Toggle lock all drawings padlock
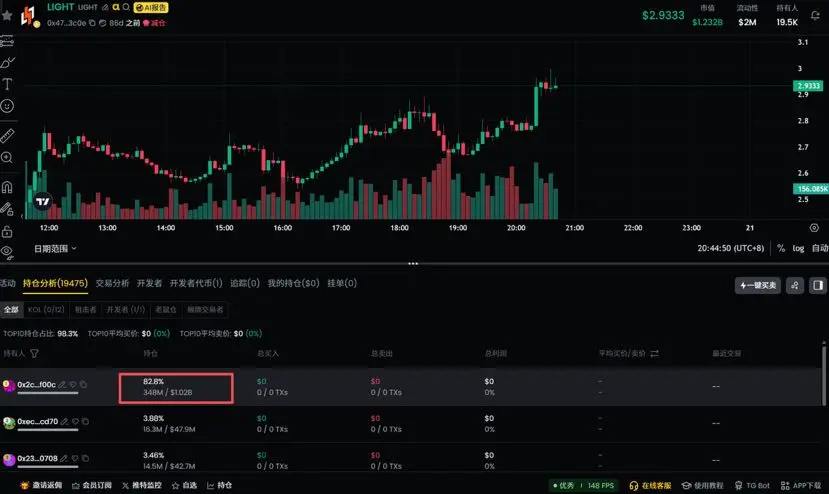This screenshot has width=829, height=494. pos(7,231)
